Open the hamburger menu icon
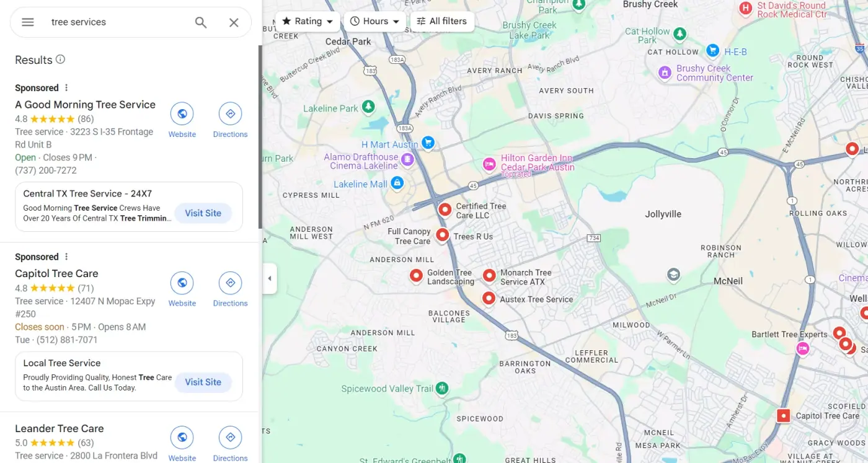The height and width of the screenshot is (463, 868). tap(27, 22)
